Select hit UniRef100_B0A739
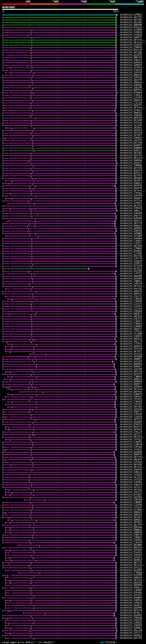The height and width of the screenshot is (644, 146). point(131,50)
